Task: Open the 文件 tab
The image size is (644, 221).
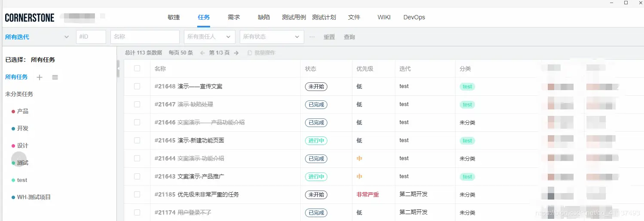Action: [354, 18]
